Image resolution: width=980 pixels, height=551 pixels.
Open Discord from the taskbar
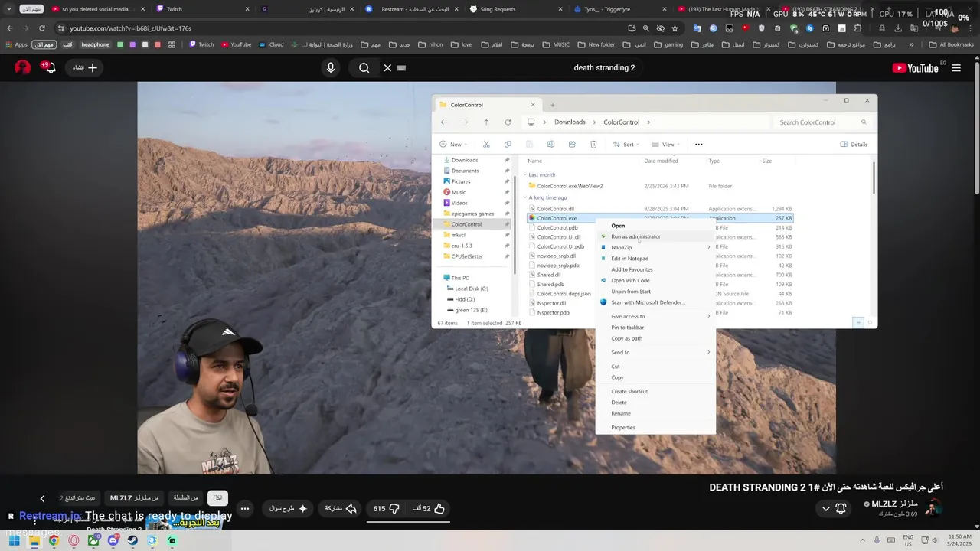coord(113,541)
